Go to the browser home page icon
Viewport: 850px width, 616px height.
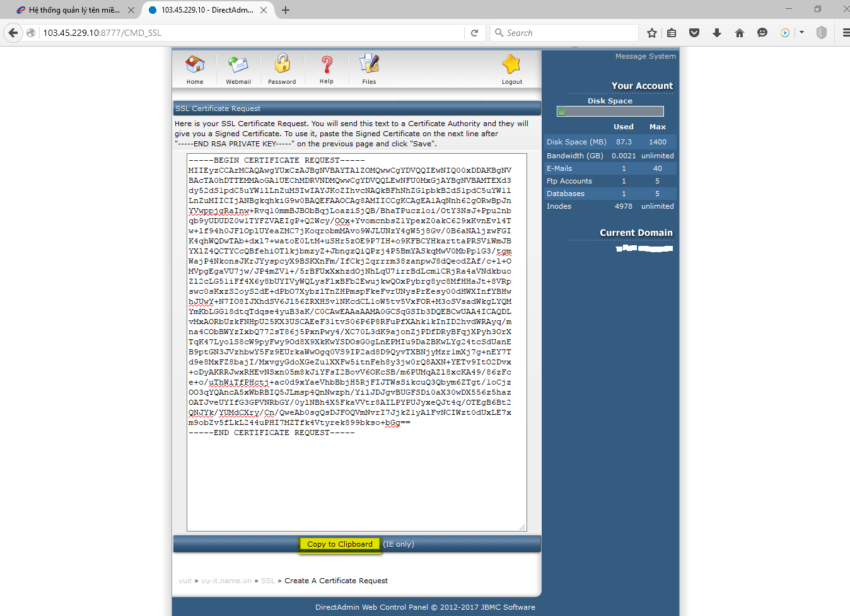pos(740,33)
